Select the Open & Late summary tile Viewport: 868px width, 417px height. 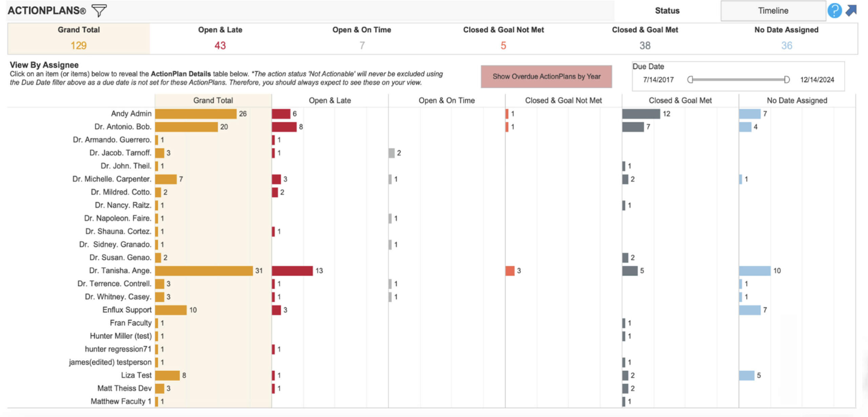pos(220,38)
